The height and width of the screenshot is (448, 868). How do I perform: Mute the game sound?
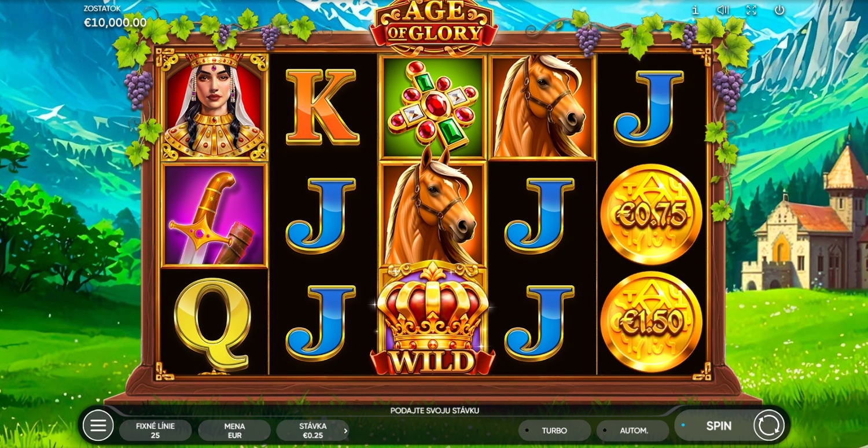[x=723, y=10]
